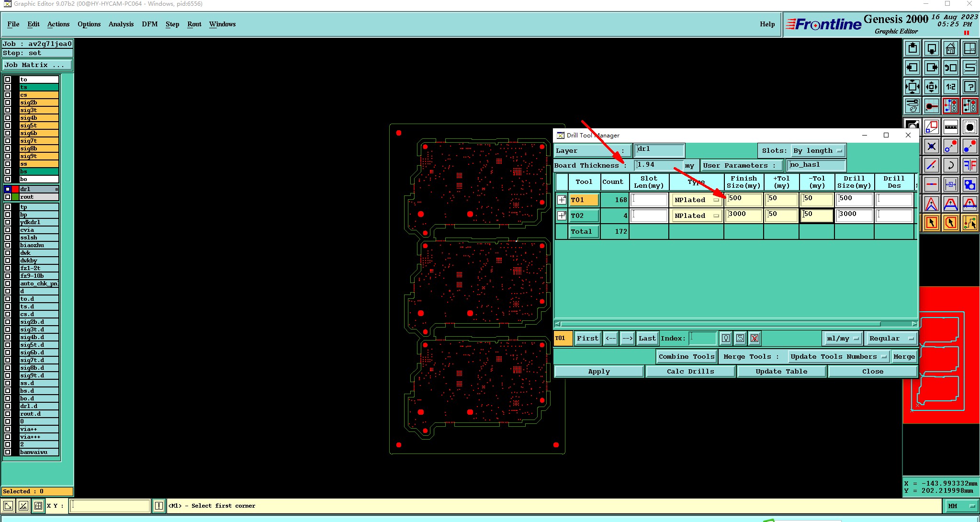Click the Board Thickness input field
Image resolution: width=980 pixels, height=522 pixels.
pos(659,165)
